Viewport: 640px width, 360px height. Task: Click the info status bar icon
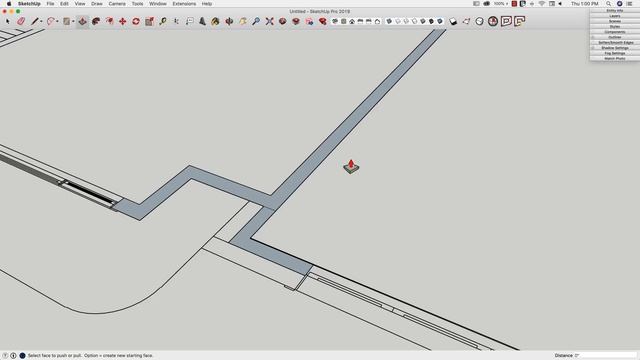tap(13, 356)
